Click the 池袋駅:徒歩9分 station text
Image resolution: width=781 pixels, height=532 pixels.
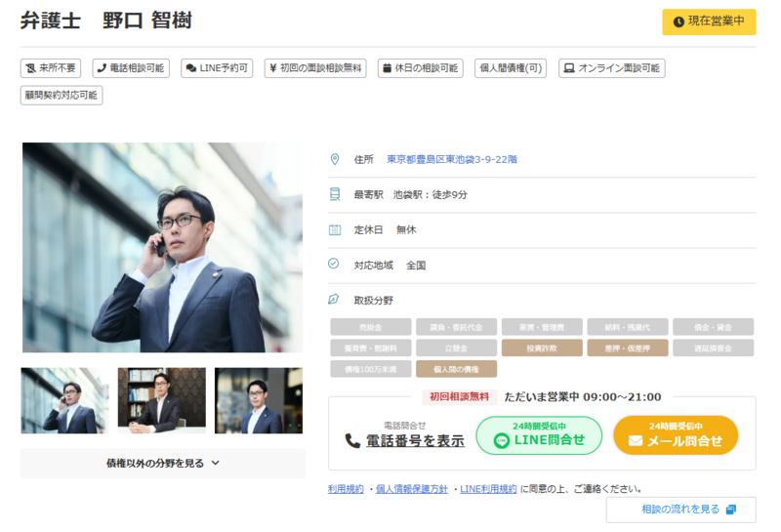(431, 195)
